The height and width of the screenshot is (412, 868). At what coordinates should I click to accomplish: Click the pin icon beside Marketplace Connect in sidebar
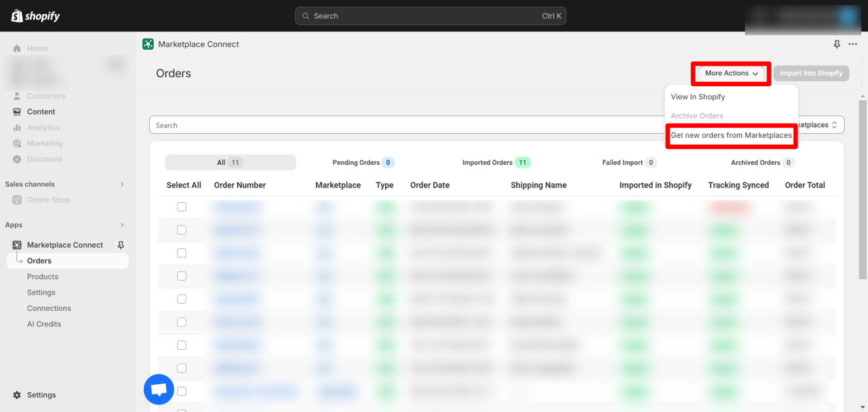[121, 245]
